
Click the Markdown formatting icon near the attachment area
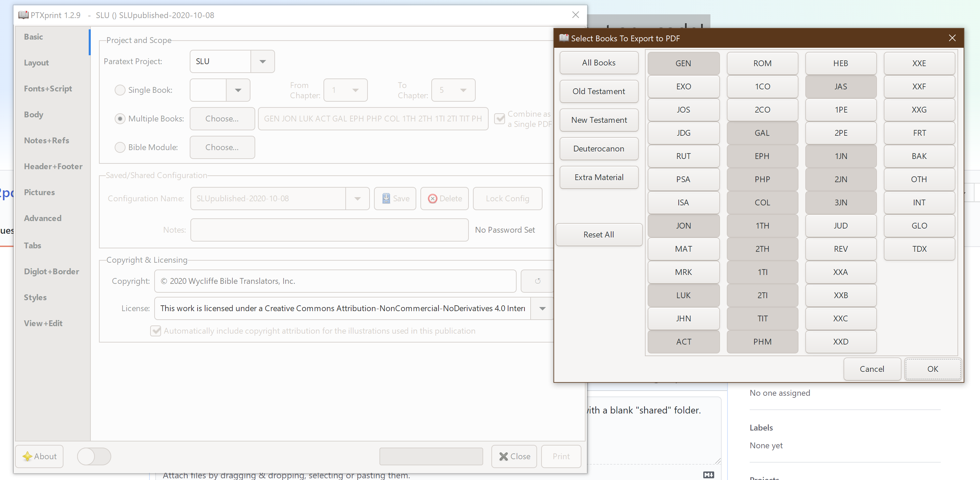708,475
